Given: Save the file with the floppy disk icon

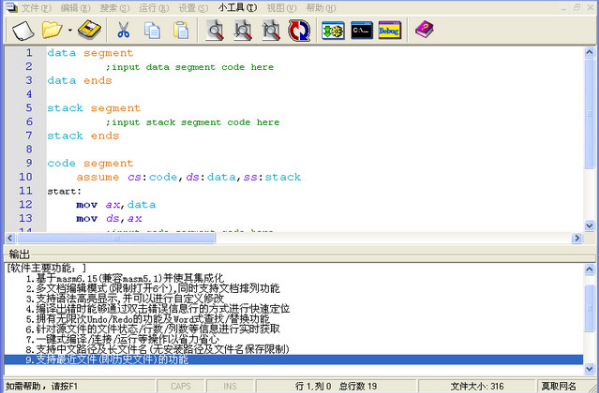Looking at the screenshot, I should pos(89,30).
